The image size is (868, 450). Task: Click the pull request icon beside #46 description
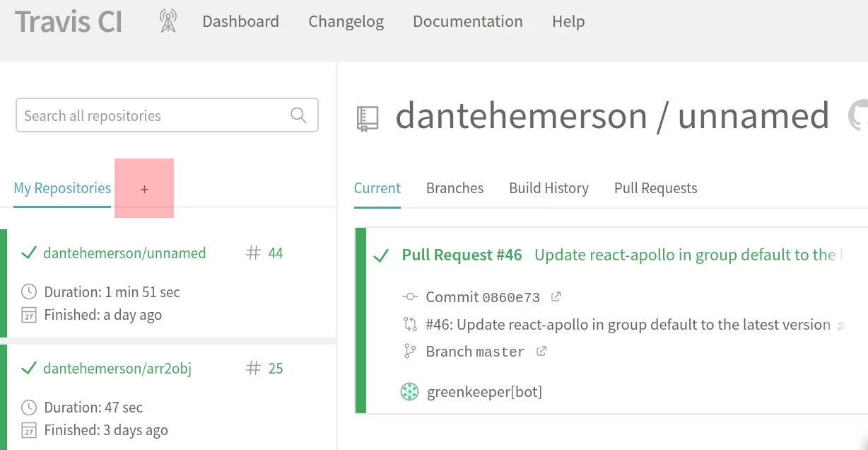click(410, 325)
